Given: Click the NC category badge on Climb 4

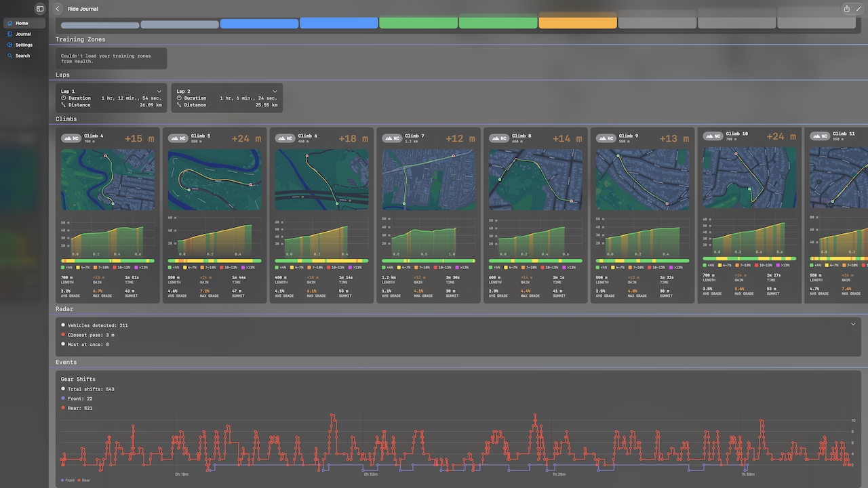Looking at the screenshot, I should [71, 138].
